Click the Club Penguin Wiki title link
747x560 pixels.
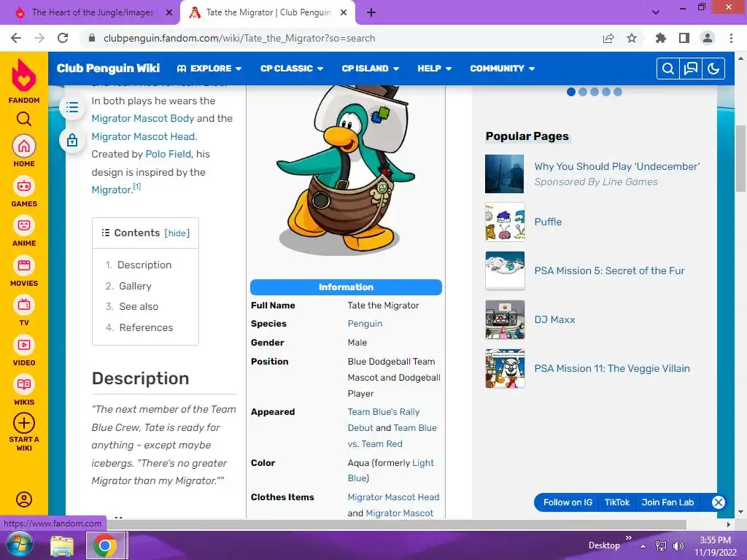[108, 69]
